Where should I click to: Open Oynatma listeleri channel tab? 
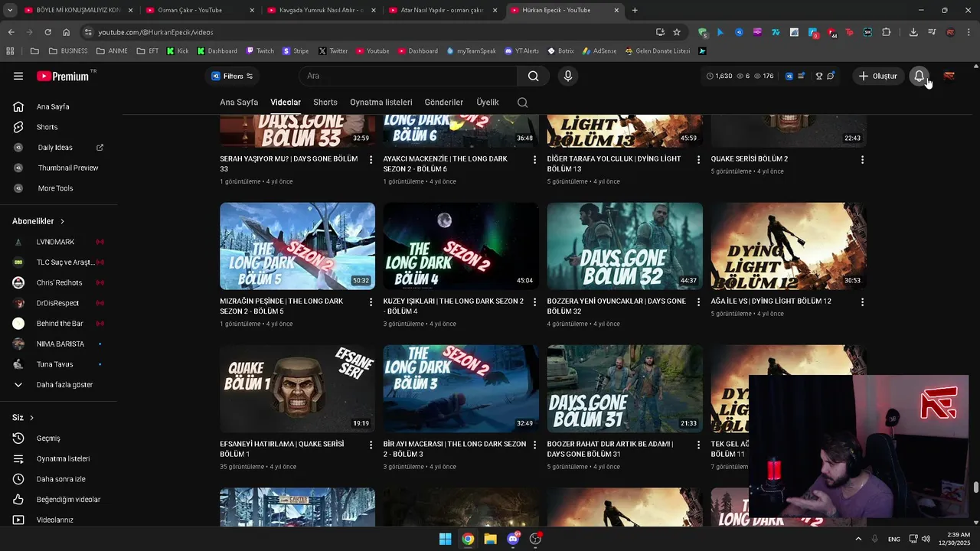click(x=381, y=103)
